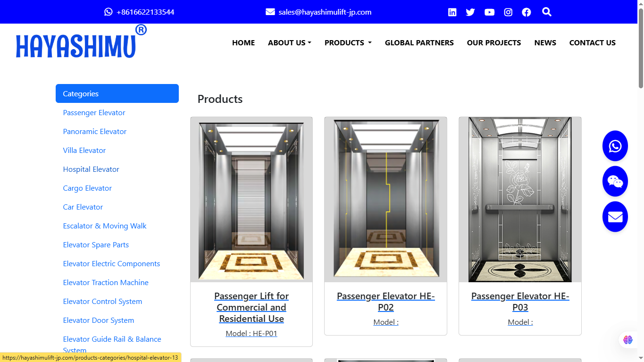
Task: Open the CONTACT US page
Action: point(593,42)
